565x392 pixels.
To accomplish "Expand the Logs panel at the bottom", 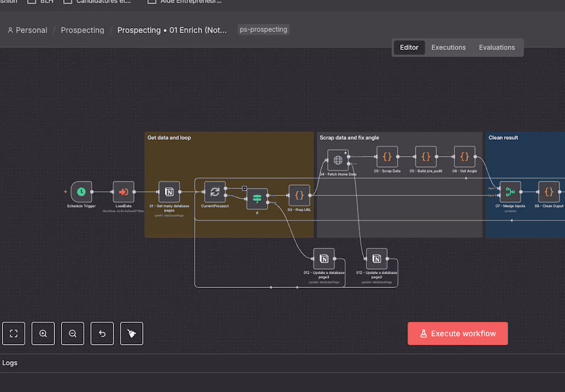I will 10,363.
